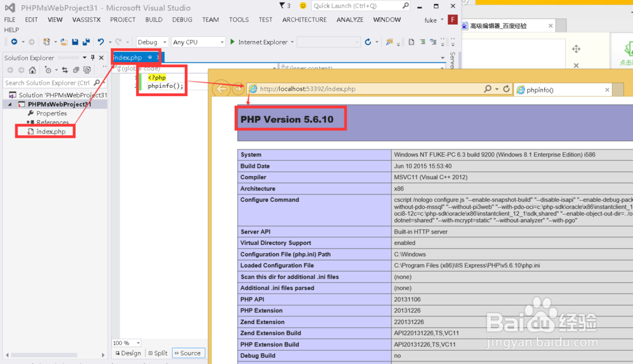The width and height of the screenshot is (633, 364).
Task: Open the Internet Explorer browser target dropdown
Action: (292, 42)
